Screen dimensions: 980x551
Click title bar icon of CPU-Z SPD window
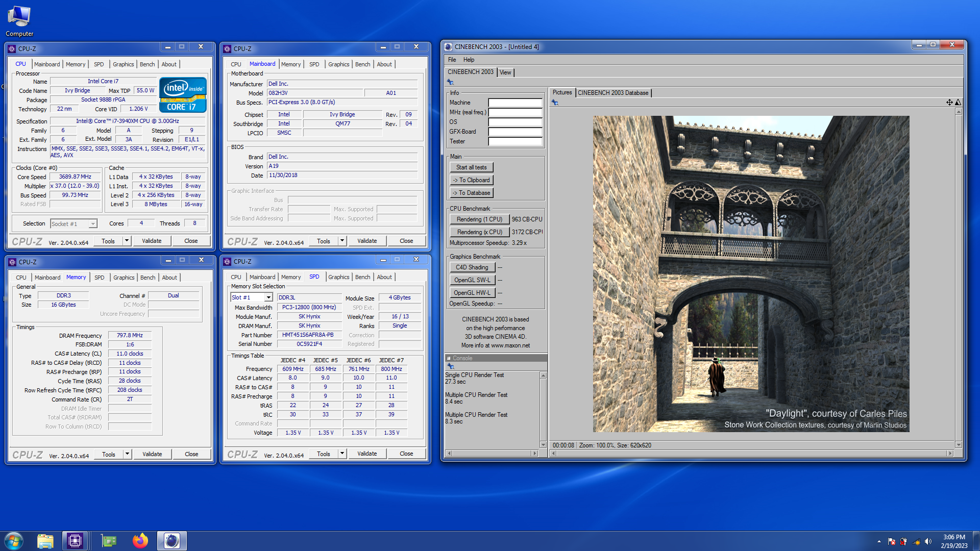227,262
